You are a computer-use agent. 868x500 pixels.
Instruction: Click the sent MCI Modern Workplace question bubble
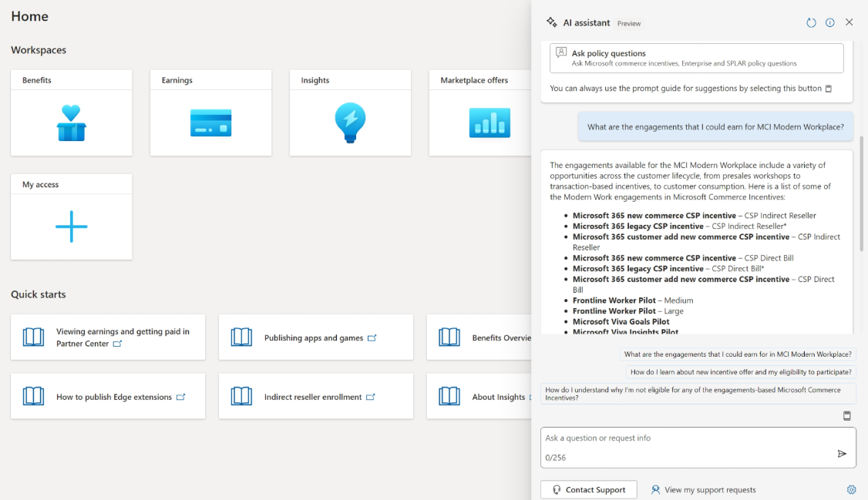coord(715,126)
